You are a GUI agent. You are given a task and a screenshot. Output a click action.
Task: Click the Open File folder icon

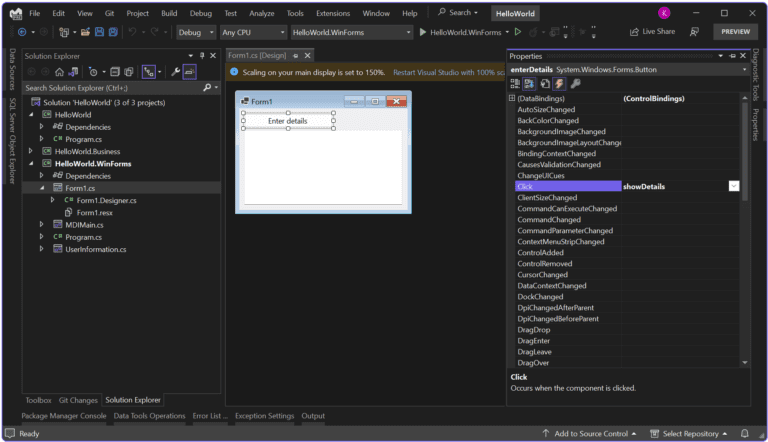[85, 32]
